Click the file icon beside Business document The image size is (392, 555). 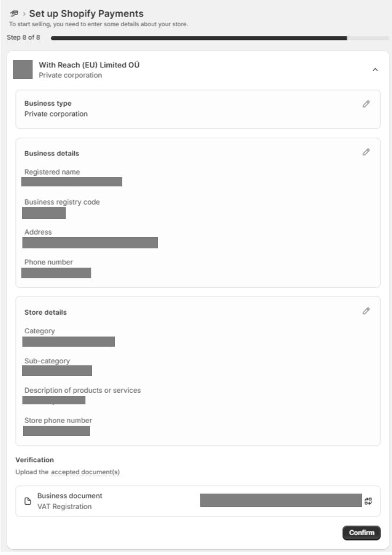pos(28,502)
